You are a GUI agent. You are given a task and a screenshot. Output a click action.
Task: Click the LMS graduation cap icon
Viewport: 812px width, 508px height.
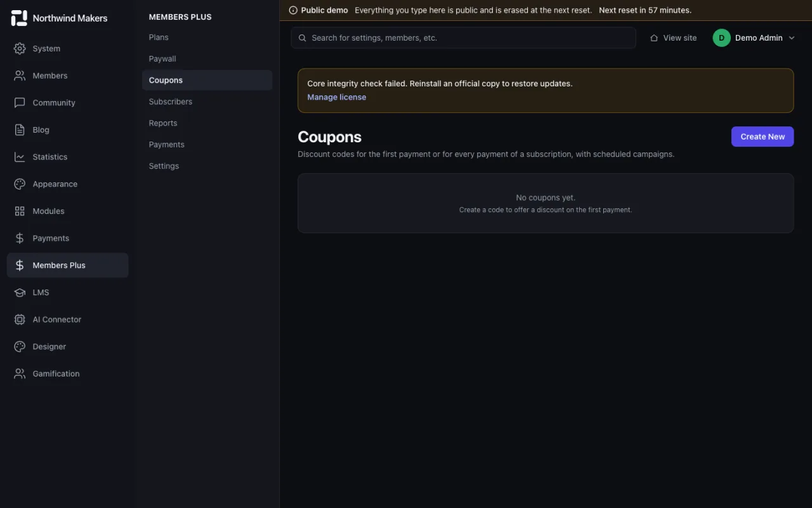pyautogui.click(x=20, y=292)
